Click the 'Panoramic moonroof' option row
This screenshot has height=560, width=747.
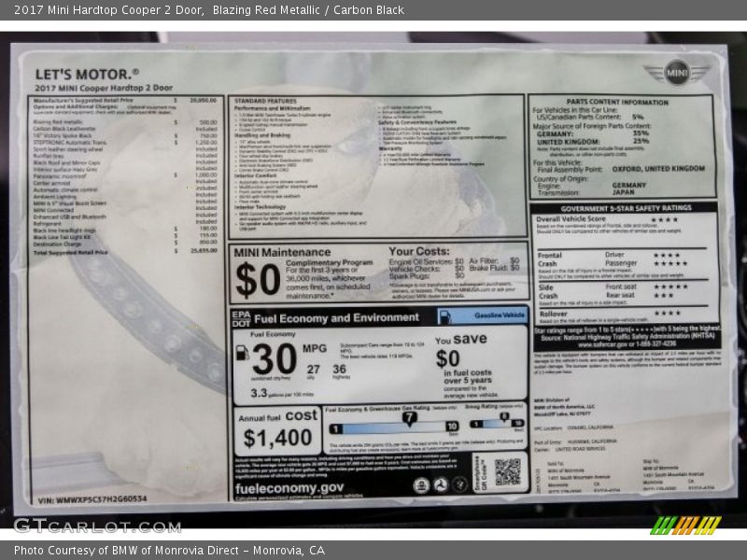tap(125, 175)
